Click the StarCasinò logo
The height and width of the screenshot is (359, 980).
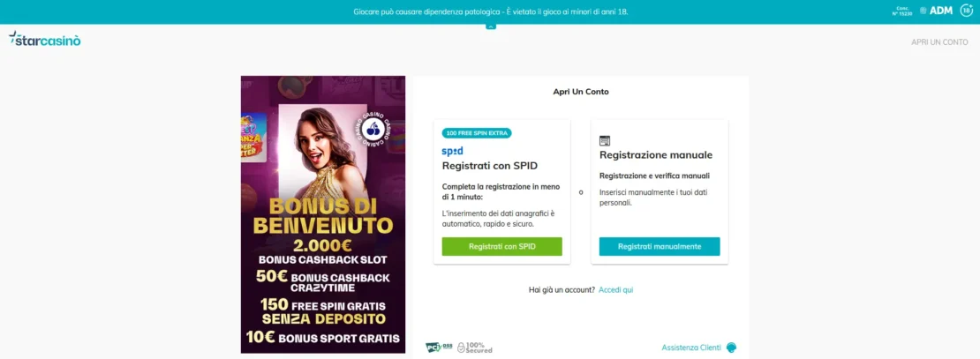[44, 40]
